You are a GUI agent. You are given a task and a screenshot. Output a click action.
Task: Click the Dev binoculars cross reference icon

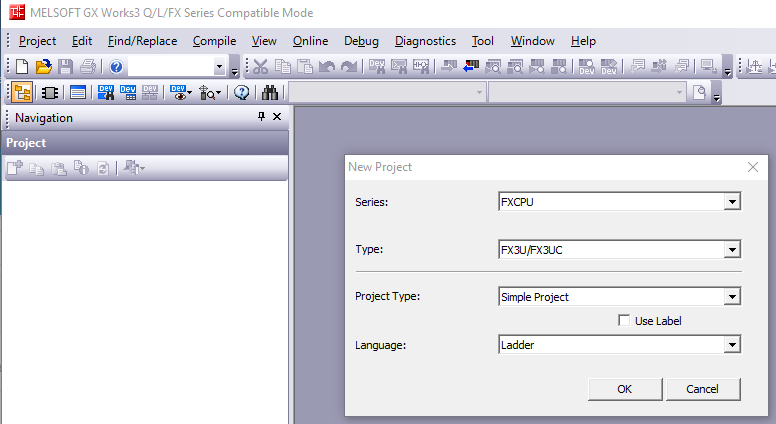(x=106, y=93)
